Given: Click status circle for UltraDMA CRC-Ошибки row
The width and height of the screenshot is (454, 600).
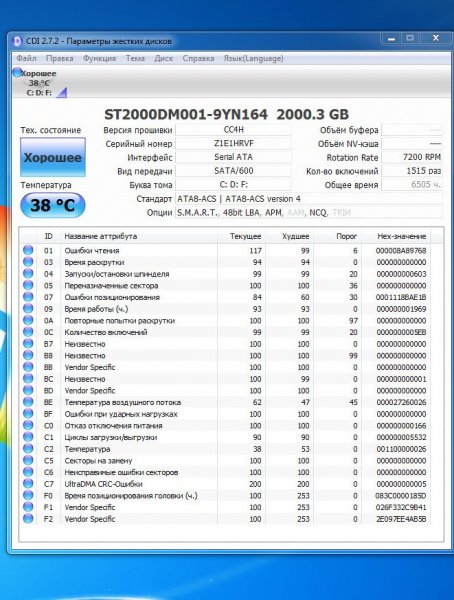Looking at the screenshot, I should point(28,484).
